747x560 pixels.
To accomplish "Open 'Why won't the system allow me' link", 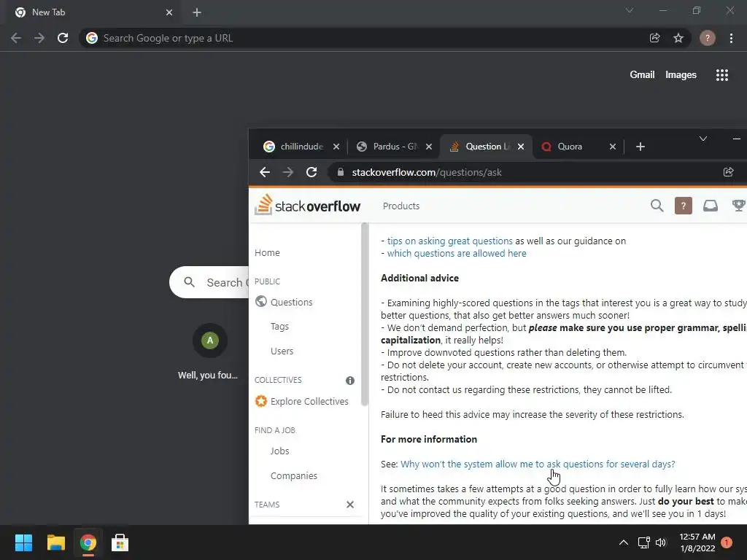I will [x=538, y=464].
